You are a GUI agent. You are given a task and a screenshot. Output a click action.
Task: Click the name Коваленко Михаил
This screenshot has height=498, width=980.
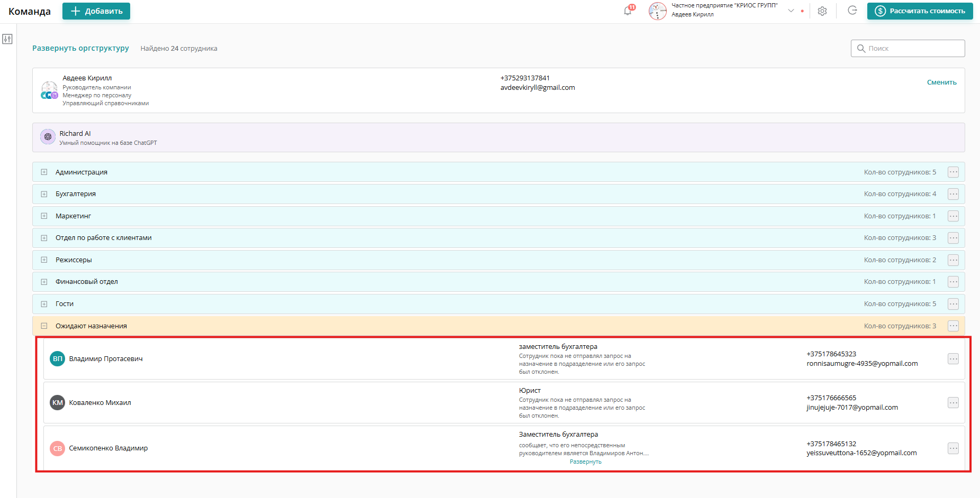pyautogui.click(x=100, y=403)
